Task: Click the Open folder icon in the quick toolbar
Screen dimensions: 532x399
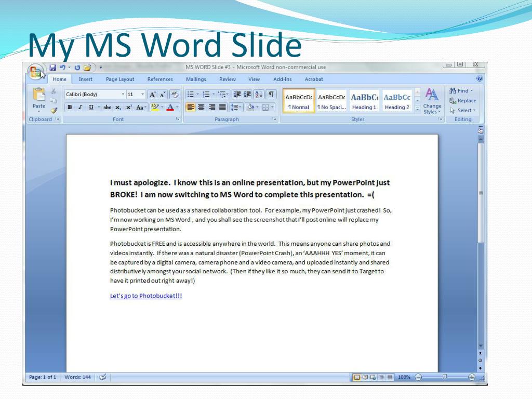Action: coord(87,68)
